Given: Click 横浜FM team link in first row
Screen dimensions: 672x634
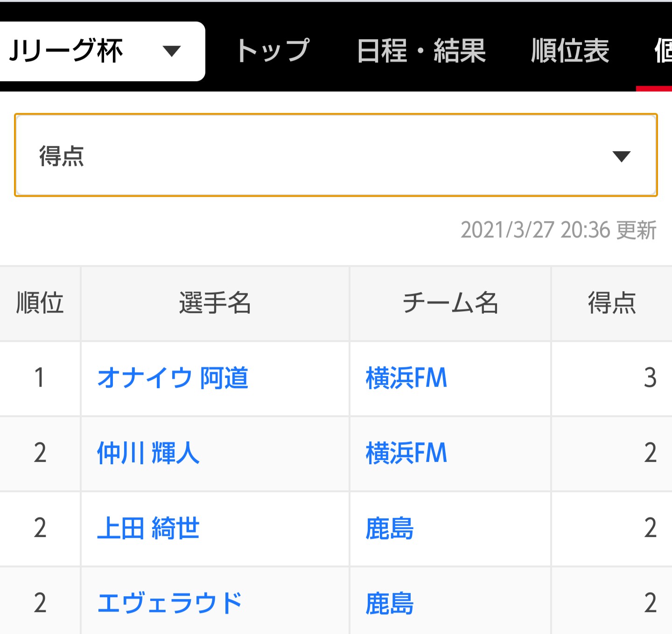Looking at the screenshot, I should [x=406, y=378].
